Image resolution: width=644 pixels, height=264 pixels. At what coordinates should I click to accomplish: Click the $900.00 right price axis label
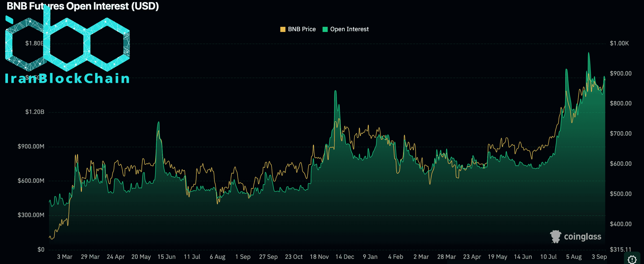click(x=621, y=73)
